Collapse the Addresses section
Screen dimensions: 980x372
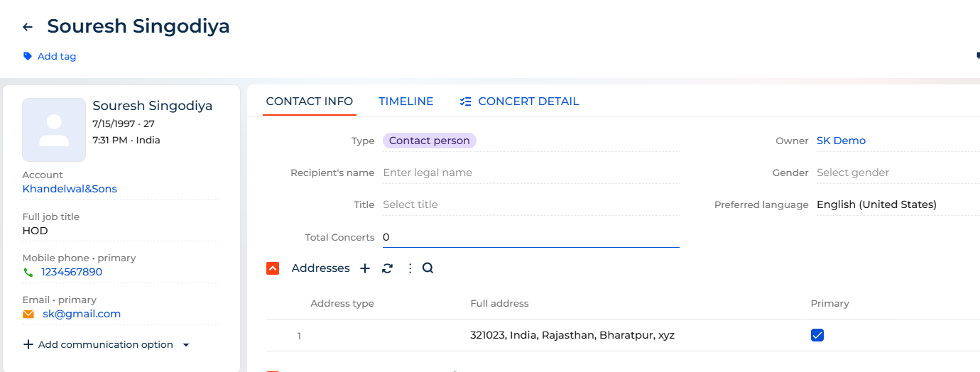coord(273,268)
